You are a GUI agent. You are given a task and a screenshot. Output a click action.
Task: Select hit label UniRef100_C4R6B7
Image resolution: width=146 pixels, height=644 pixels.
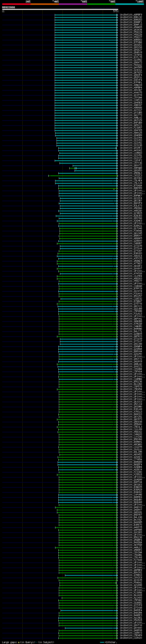pos(131,243)
